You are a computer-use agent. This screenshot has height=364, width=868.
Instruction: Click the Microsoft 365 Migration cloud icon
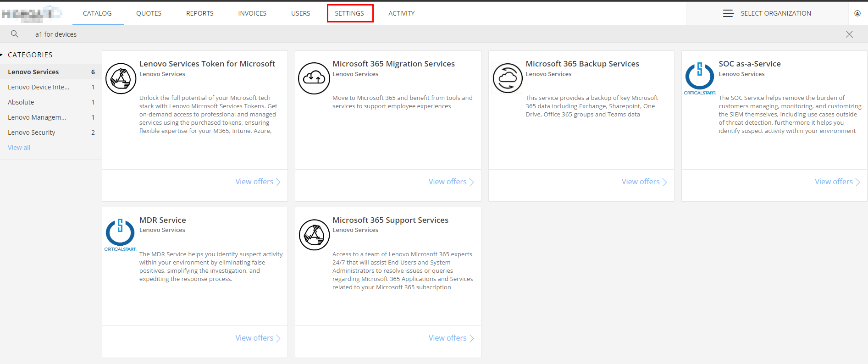pyautogui.click(x=314, y=78)
